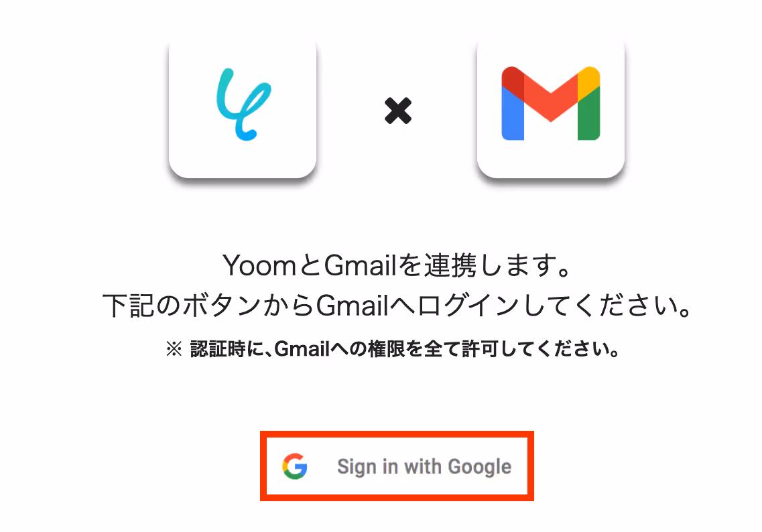Screen dimensions: 762x532
Task: Click the red V center of Gmail logo
Action: pos(551,97)
